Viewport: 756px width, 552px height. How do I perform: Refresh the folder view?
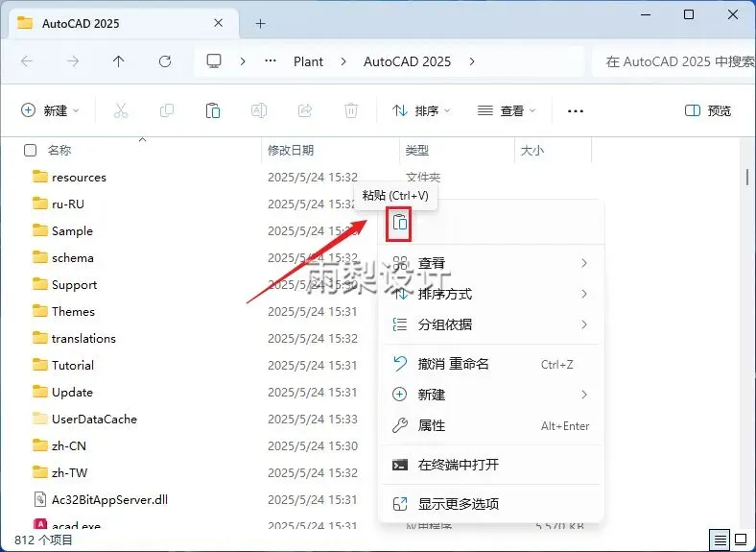pos(165,61)
